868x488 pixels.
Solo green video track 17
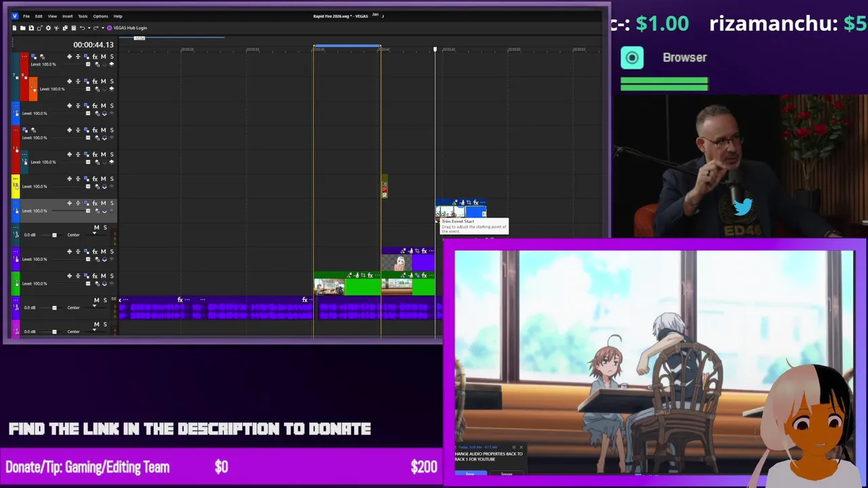click(111, 276)
